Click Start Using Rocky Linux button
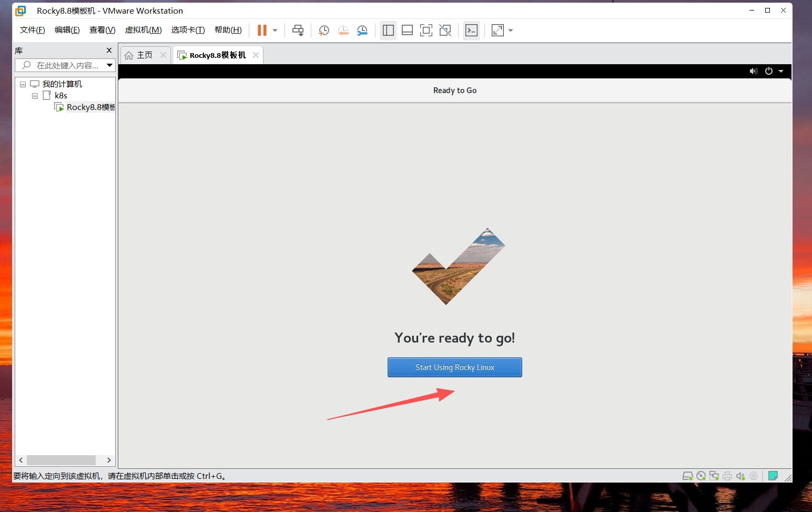Image resolution: width=812 pixels, height=512 pixels. 455,367
